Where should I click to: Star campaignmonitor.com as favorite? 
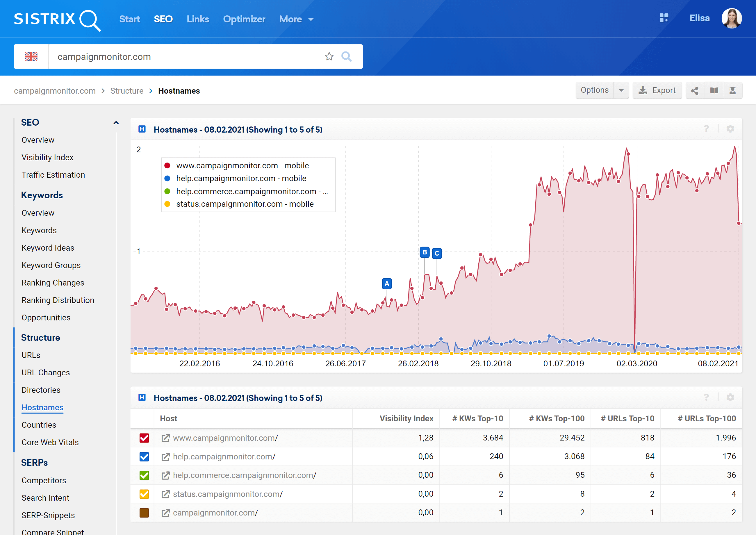tap(329, 57)
